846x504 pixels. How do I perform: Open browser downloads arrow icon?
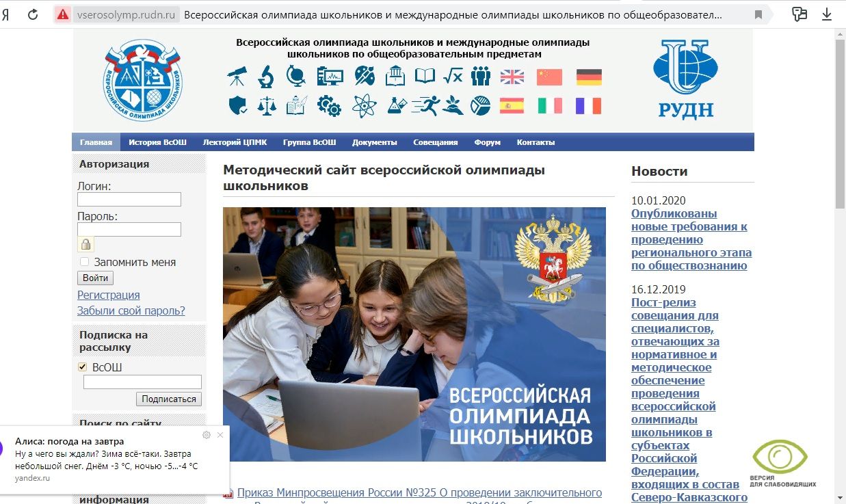pos(826,14)
